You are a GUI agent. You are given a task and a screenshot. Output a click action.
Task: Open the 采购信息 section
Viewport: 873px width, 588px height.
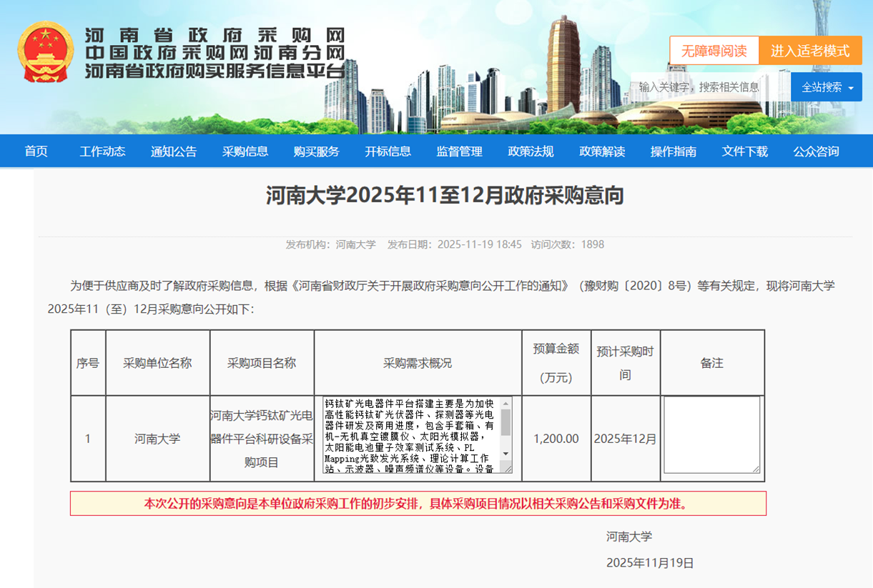pyautogui.click(x=245, y=151)
